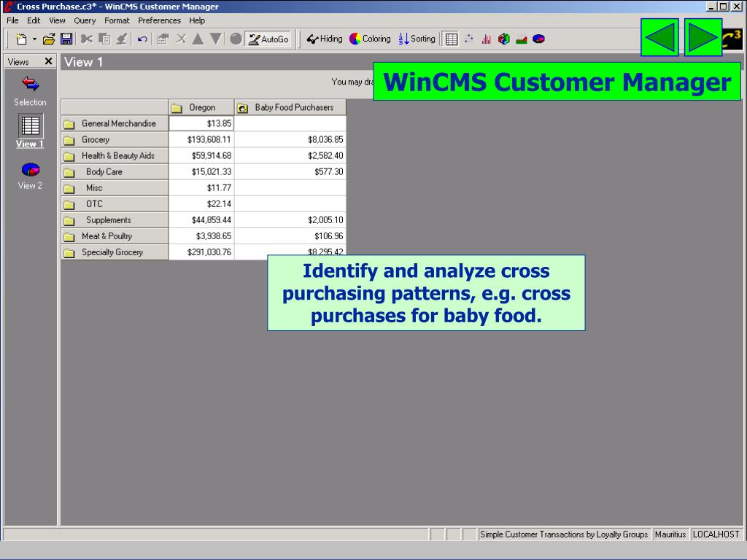Click the Cut scissors icon
The width and height of the screenshot is (747, 560).
[x=86, y=39]
